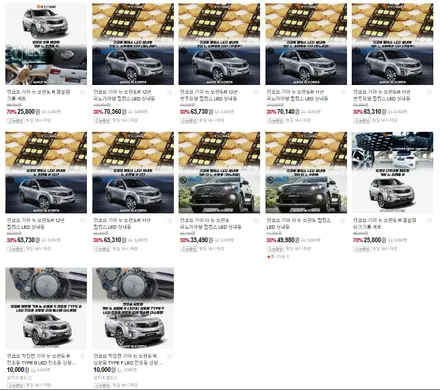Image resolution: width=440 pixels, height=390 pixels.
Task: Wishlist heart on chrome emblem set 25,800원 item
Action: (83, 93)
